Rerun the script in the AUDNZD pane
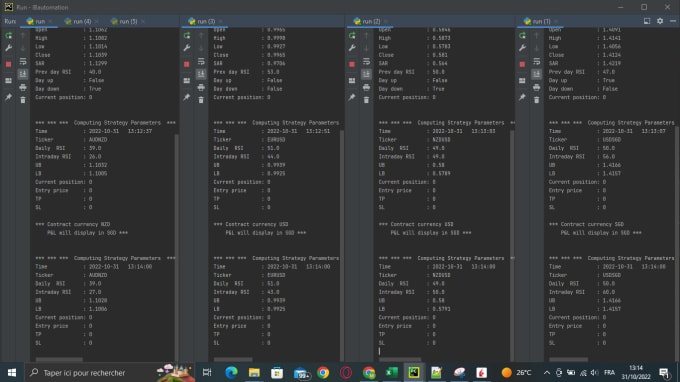This screenshot has height=382, width=680. point(9,36)
